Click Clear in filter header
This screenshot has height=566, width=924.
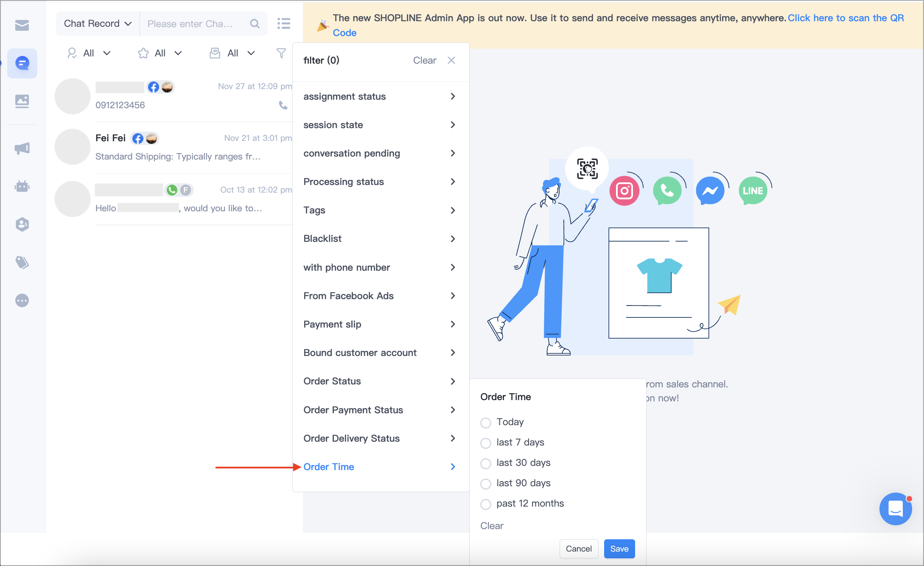(x=425, y=60)
